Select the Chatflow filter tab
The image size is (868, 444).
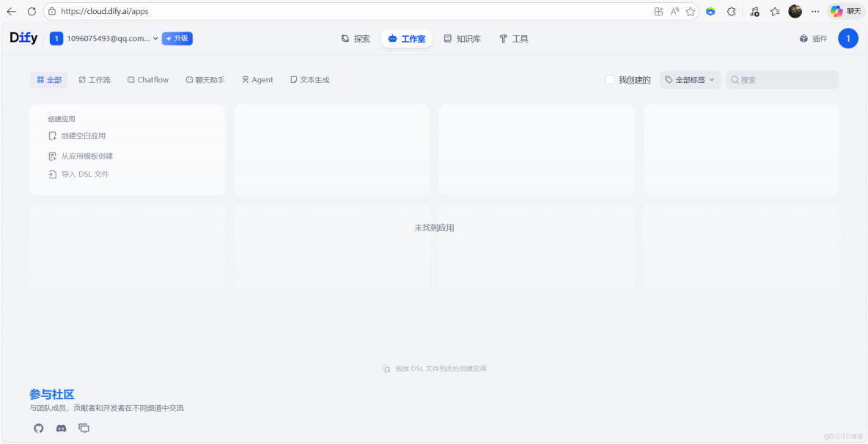click(x=147, y=79)
